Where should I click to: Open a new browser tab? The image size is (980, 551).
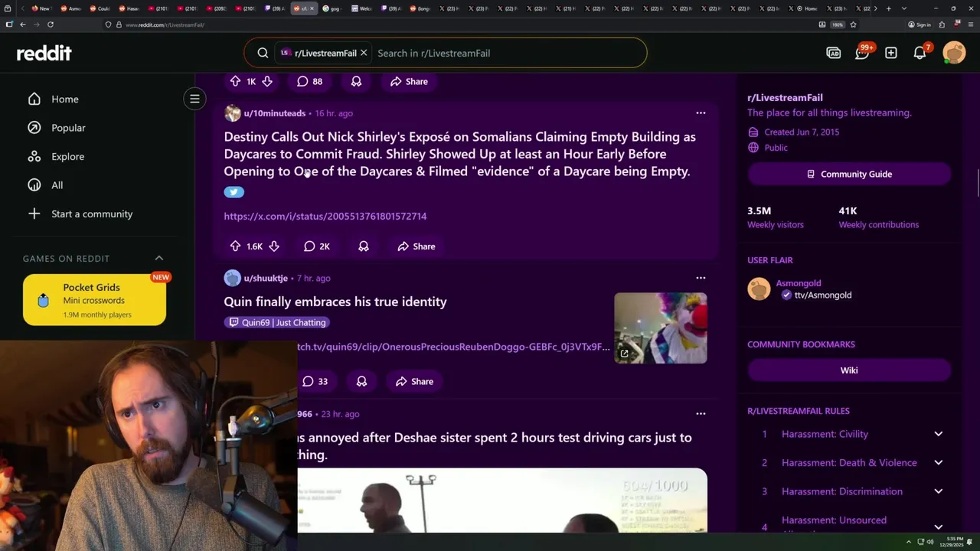pyautogui.click(x=889, y=8)
